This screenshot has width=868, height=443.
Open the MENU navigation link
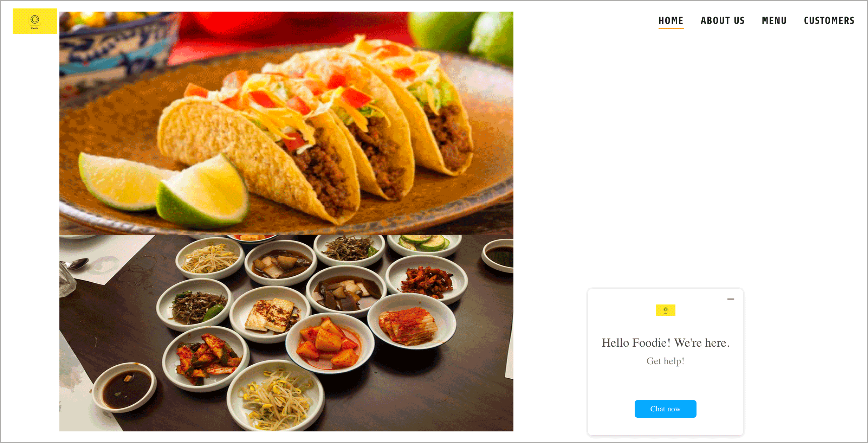774,20
